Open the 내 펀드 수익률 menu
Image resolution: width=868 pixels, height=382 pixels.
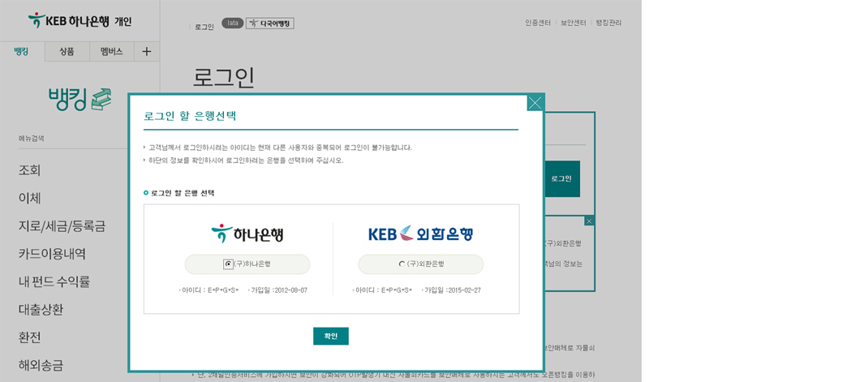(x=54, y=281)
